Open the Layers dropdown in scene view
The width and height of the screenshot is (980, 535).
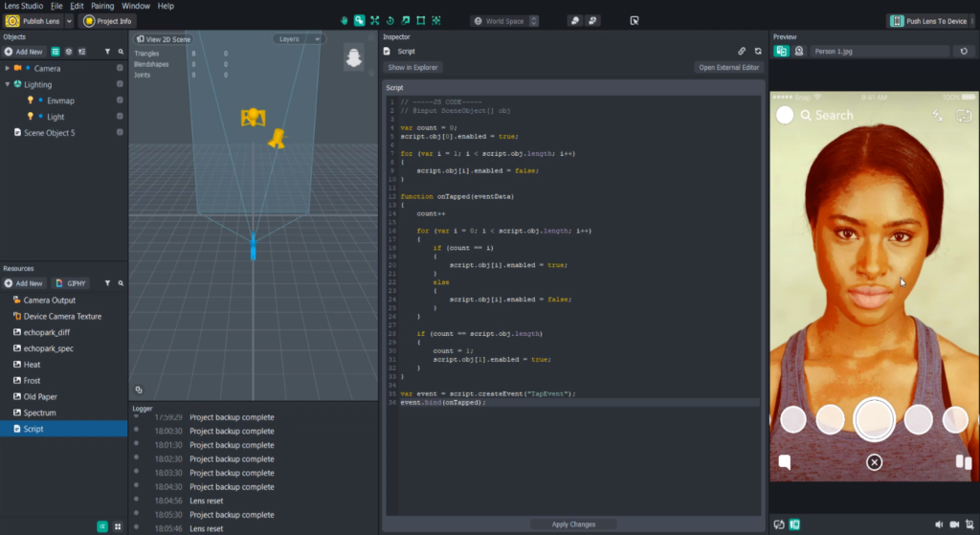coord(299,39)
